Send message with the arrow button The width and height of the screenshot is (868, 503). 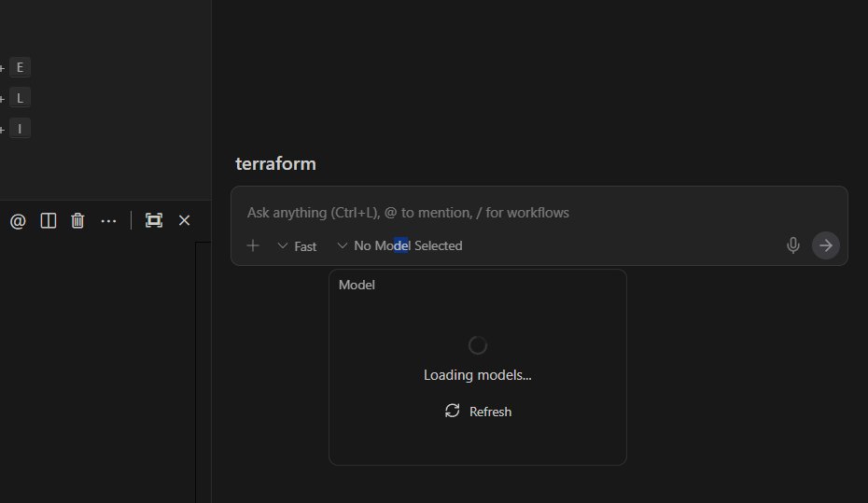(825, 245)
